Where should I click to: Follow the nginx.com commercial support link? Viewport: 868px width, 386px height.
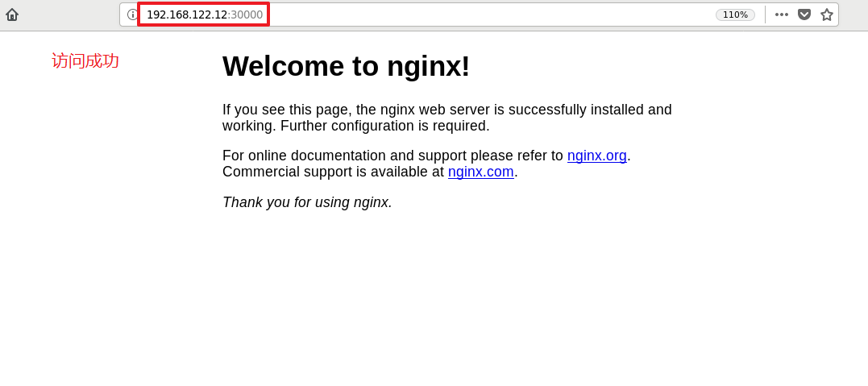[x=481, y=172]
